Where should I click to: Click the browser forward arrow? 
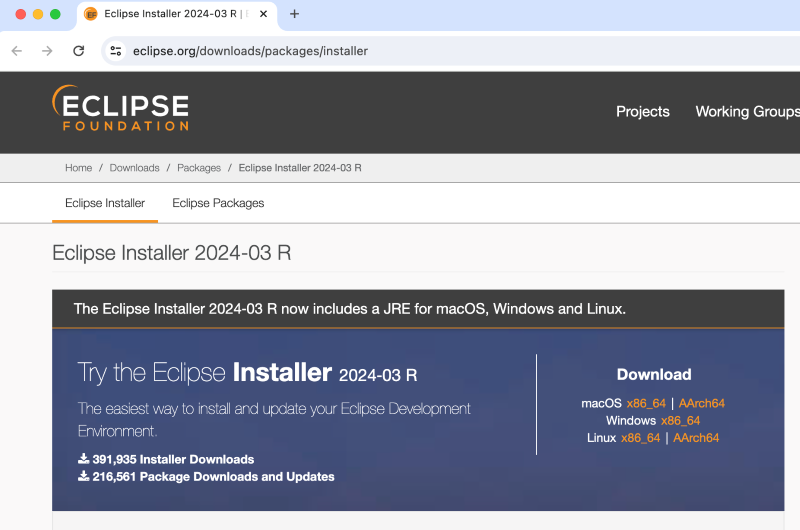tap(47, 51)
